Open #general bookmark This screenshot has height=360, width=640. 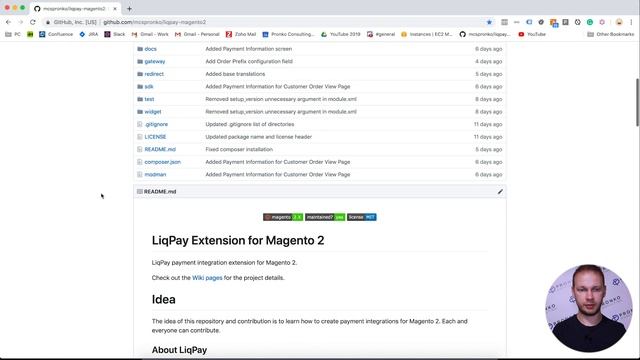(x=381, y=35)
